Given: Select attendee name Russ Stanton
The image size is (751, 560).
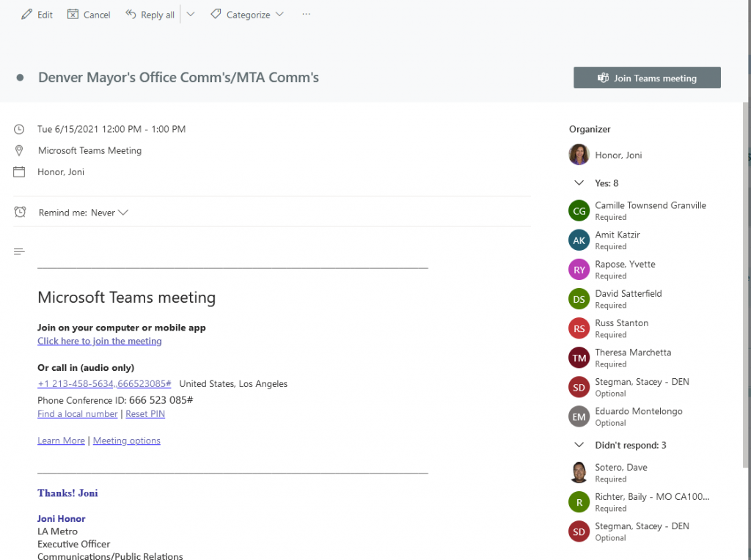Looking at the screenshot, I should 622,323.
